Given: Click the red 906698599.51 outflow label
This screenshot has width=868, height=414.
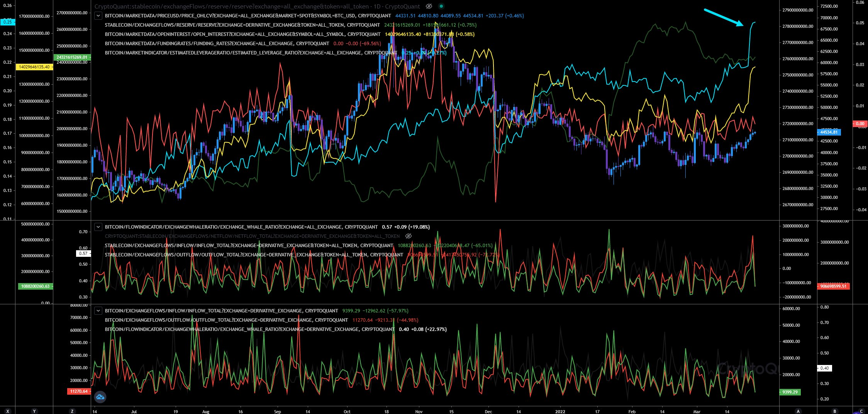Looking at the screenshot, I should tap(833, 286).
